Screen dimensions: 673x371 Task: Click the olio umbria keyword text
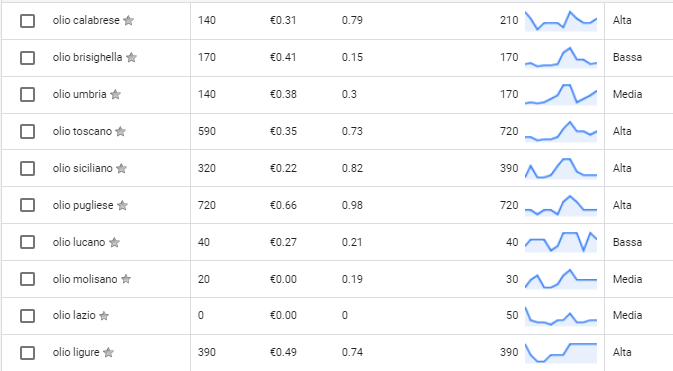79,94
